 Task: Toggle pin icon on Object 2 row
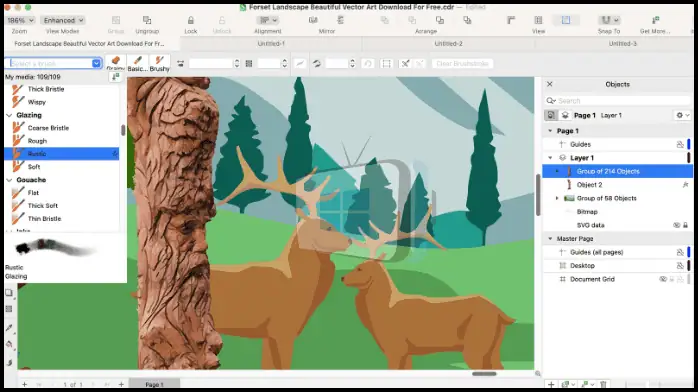[x=686, y=185]
